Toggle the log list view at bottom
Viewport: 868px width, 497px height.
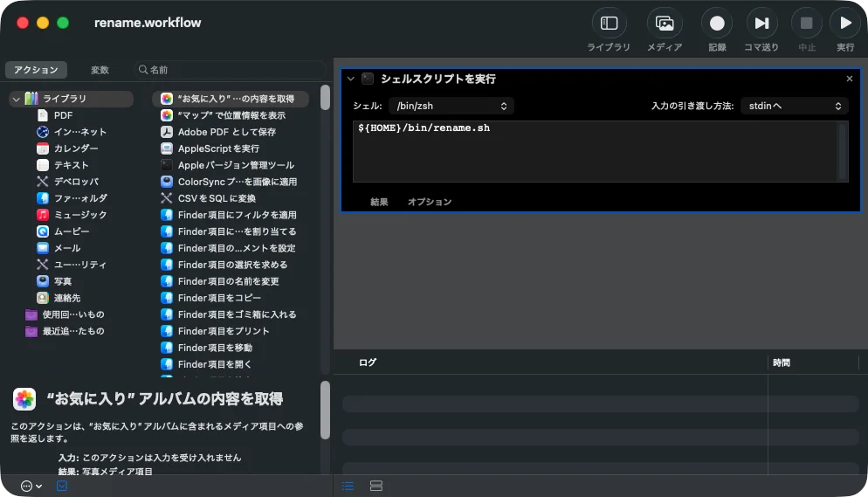click(348, 486)
